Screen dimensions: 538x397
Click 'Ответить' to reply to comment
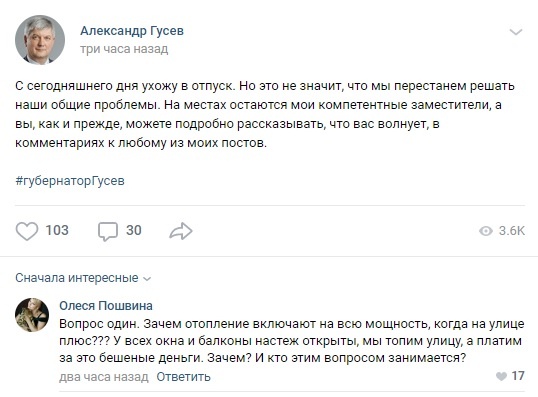click(184, 377)
